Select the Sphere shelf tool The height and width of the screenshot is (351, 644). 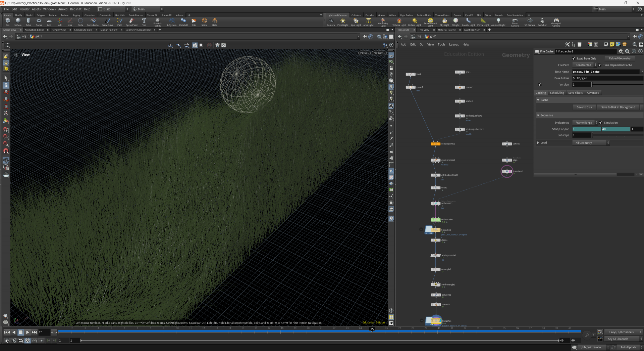click(x=18, y=22)
